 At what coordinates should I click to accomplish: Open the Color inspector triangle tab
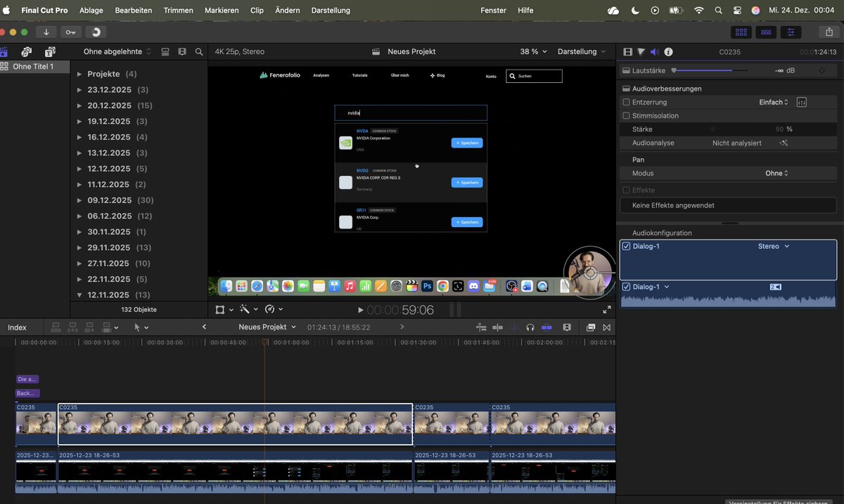641,51
